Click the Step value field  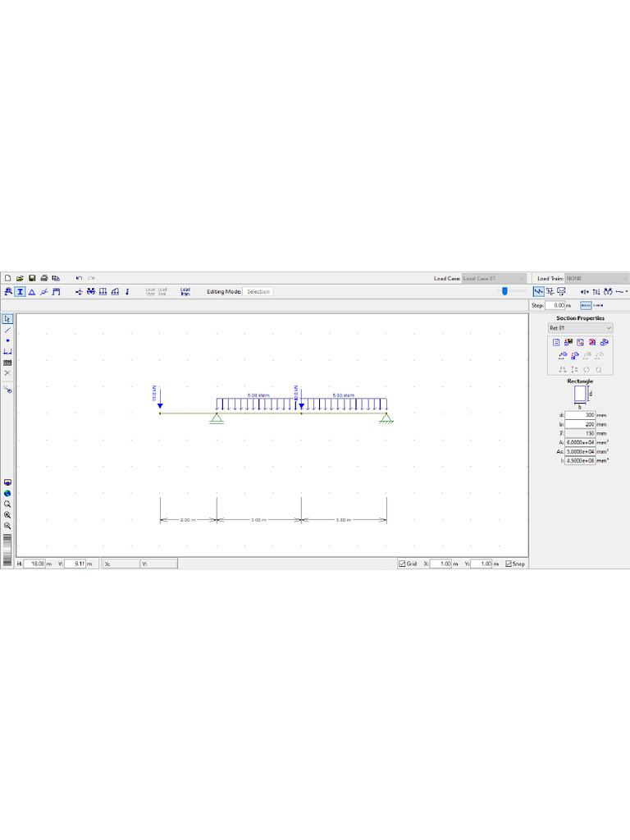coord(555,305)
